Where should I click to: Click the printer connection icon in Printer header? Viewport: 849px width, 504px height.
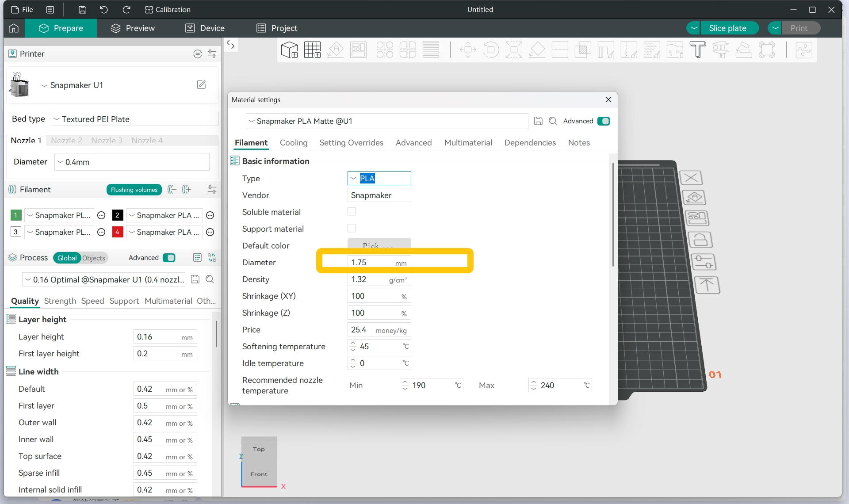(198, 54)
